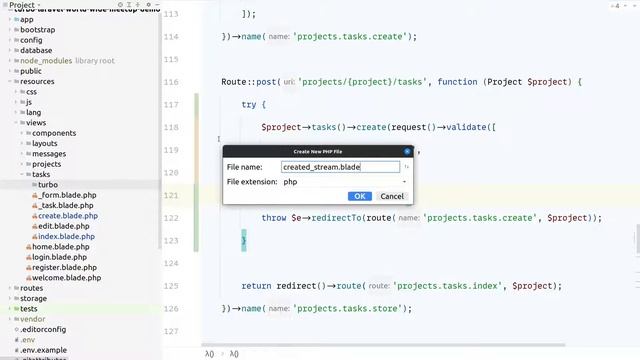Cancel the Create New PHP File dialog

[x=392, y=196]
